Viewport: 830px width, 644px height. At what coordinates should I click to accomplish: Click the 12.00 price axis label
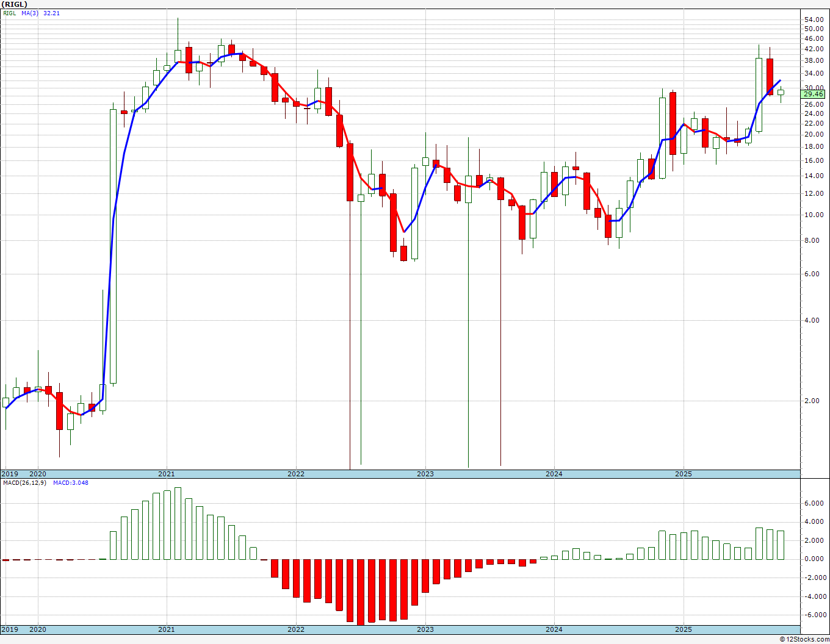tap(814, 193)
